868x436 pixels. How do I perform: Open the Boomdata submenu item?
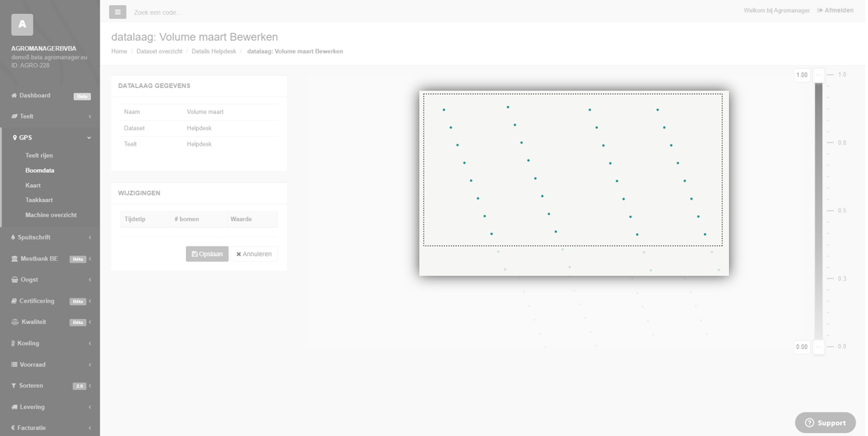point(40,170)
